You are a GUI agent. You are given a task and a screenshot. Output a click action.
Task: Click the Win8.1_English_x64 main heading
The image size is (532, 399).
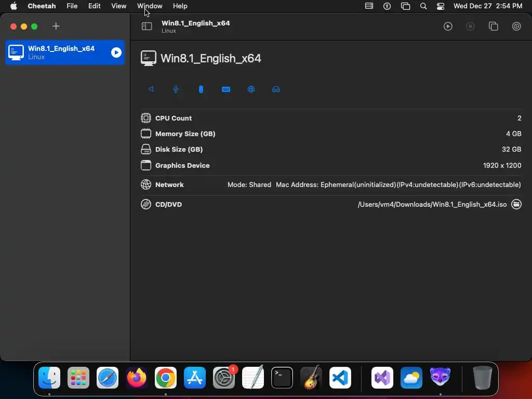tap(211, 58)
